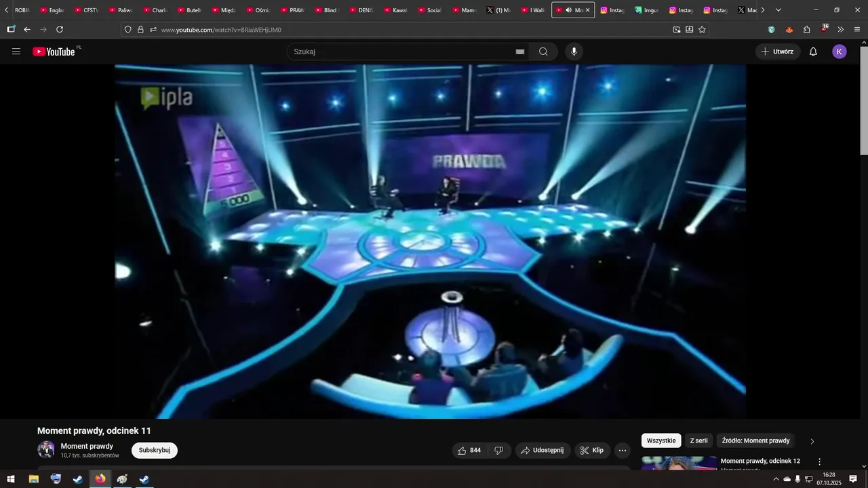The height and width of the screenshot is (488, 868).
Task: Switch to the DENIS tab
Action: pos(361,10)
